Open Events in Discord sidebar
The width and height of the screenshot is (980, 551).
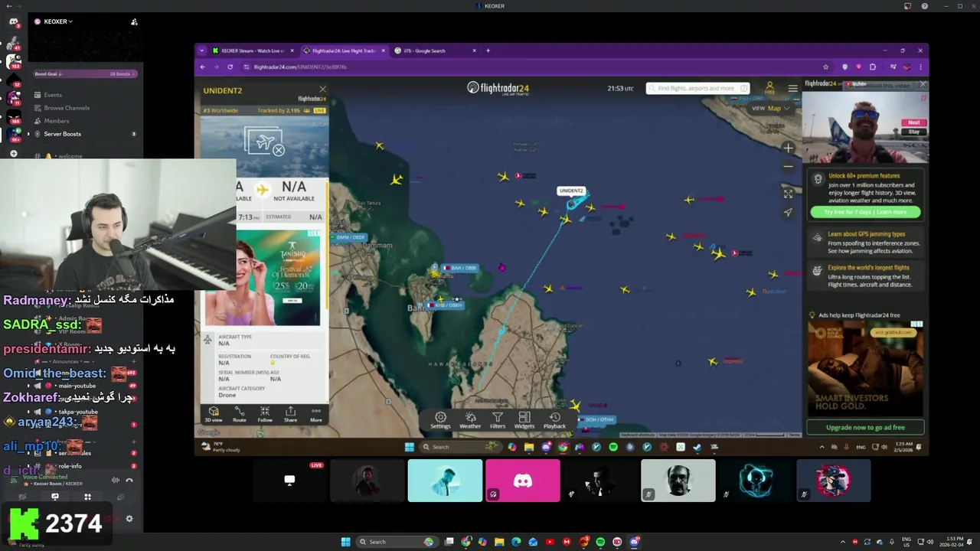click(x=53, y=95)
